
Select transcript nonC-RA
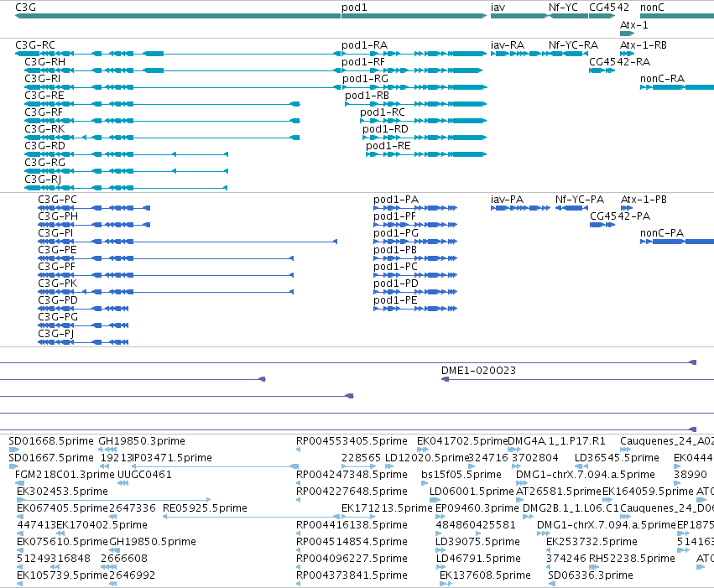677,87
